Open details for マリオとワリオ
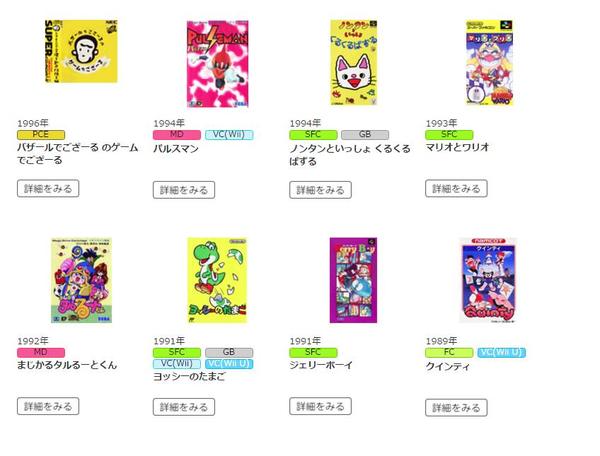 pyautogui.click(x=456, y=189)
